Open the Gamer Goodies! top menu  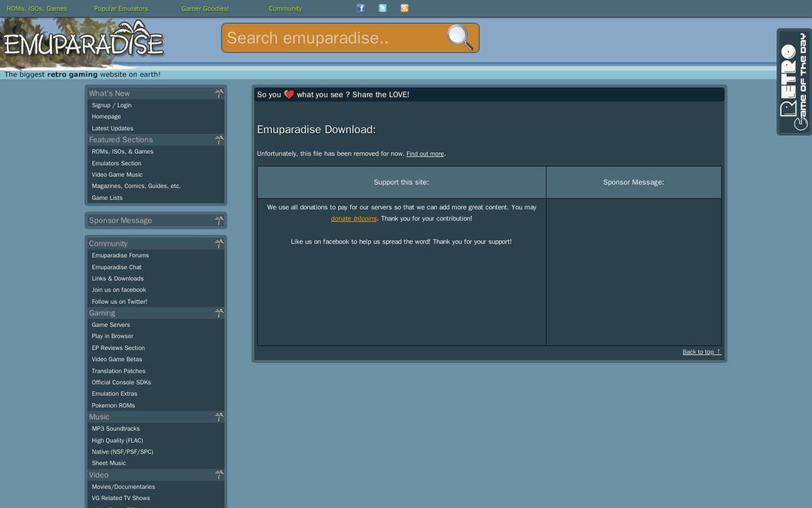click(205, 8)
